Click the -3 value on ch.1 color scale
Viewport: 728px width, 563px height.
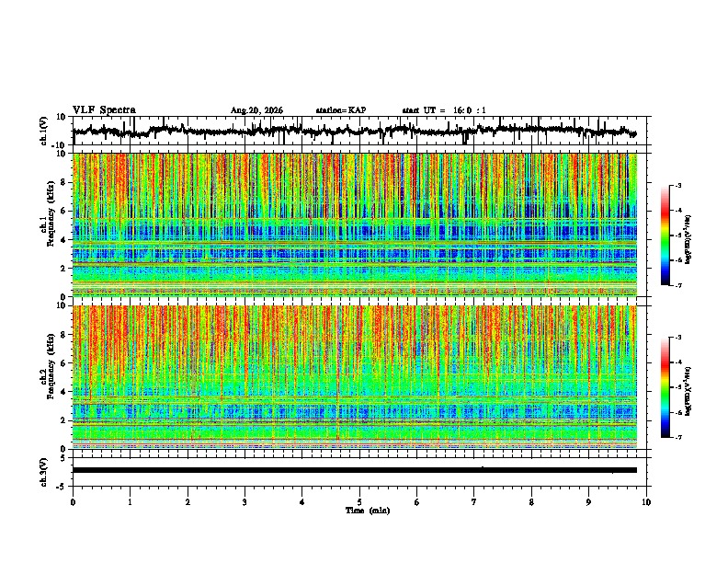tap(677, 185)
